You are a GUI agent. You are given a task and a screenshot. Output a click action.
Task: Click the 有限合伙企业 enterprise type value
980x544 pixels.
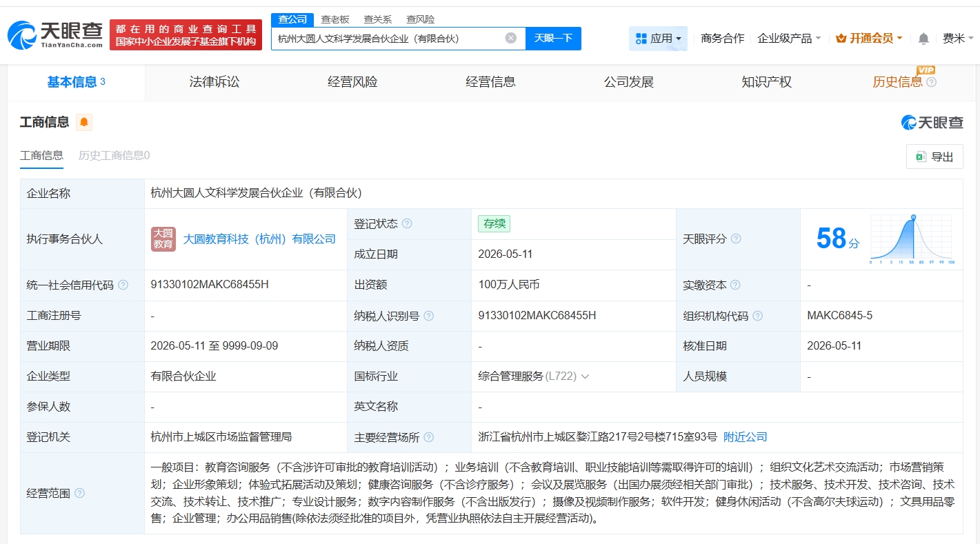183,376
